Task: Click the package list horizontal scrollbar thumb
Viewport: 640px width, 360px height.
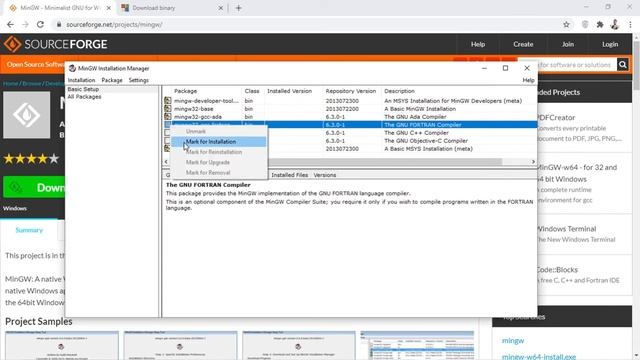Action: coord(384,162)
